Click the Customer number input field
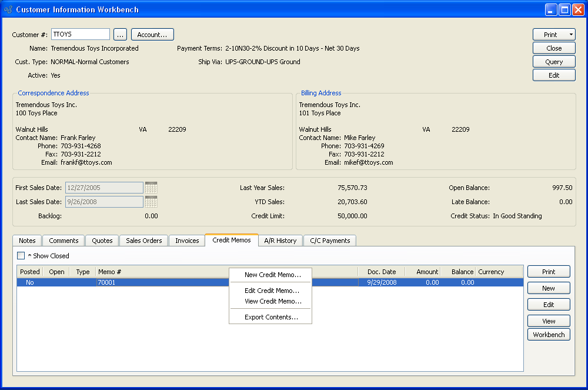Image resolution: width=588 pixels, height=390 pixels. pos(81,35)
